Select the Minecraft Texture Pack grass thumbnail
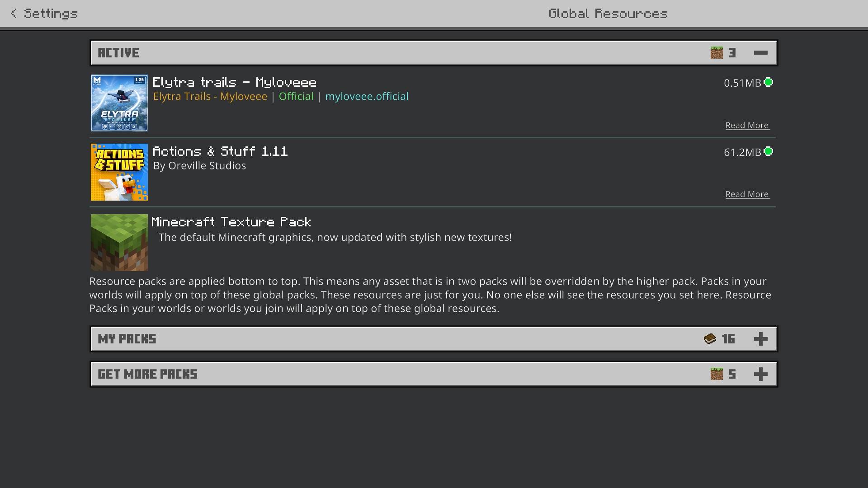This screenshot has width=868, height=488. pyautogui.click(x=119, y=243)
